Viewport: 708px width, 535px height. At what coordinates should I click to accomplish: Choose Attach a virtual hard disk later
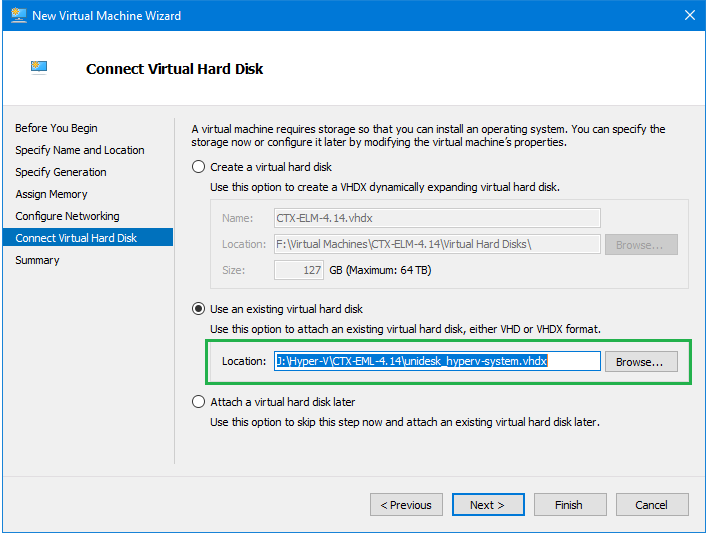198,402
